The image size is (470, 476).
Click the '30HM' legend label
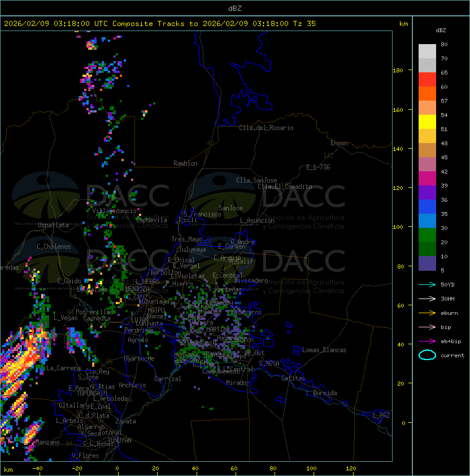point(447,299)
